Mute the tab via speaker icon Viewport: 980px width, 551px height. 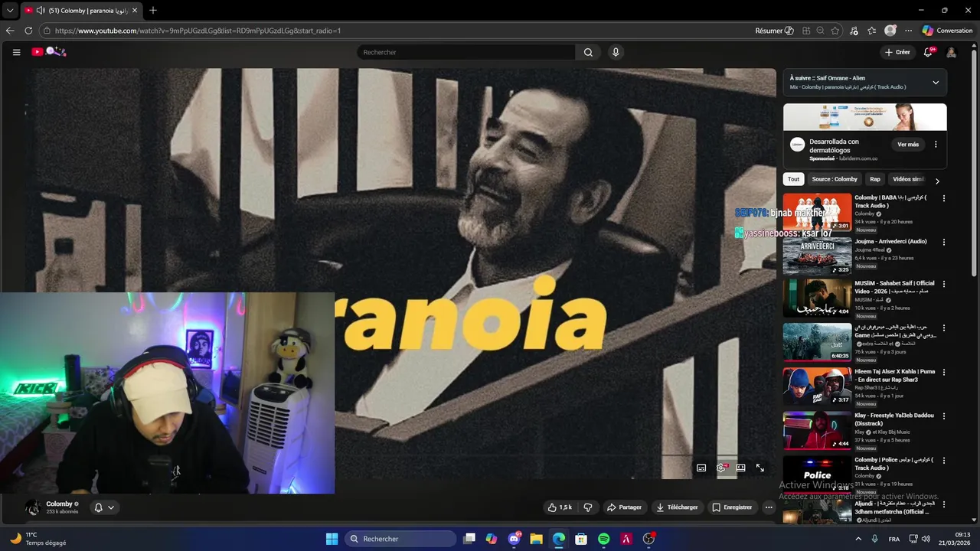click(41, 11)
